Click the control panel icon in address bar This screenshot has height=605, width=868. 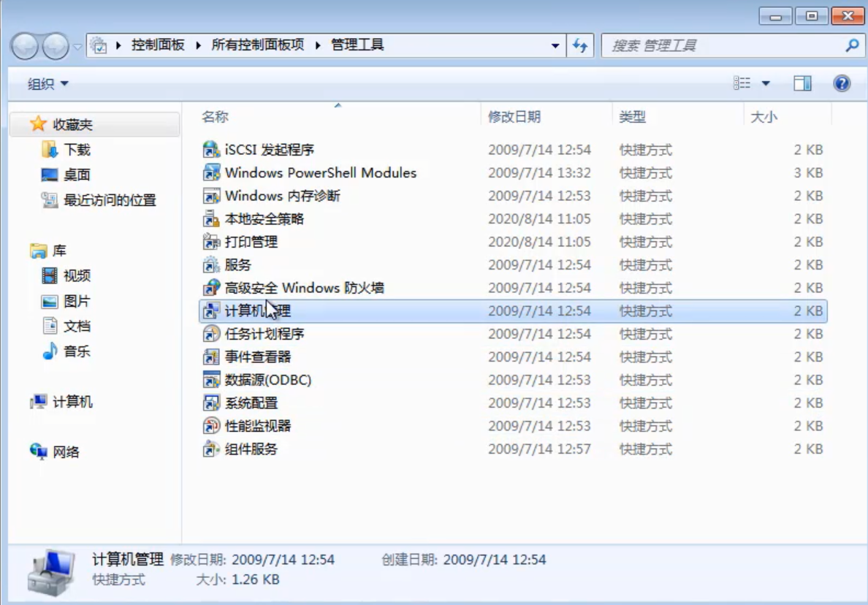(99, 45)
